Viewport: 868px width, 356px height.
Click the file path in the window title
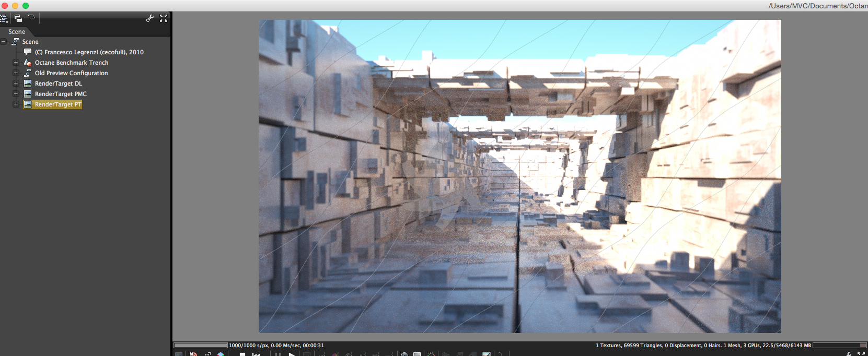tap(818, 6)
